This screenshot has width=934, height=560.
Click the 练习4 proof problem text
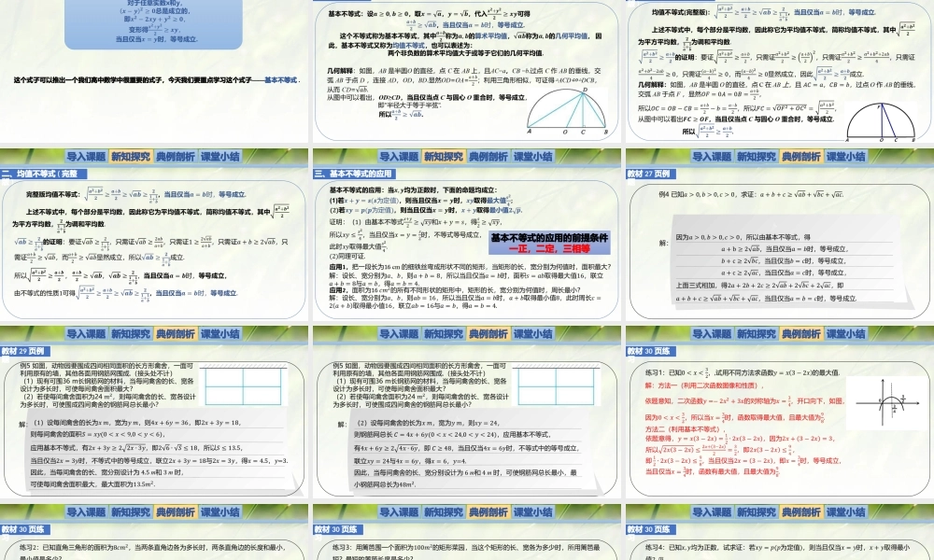pos(778,552)
